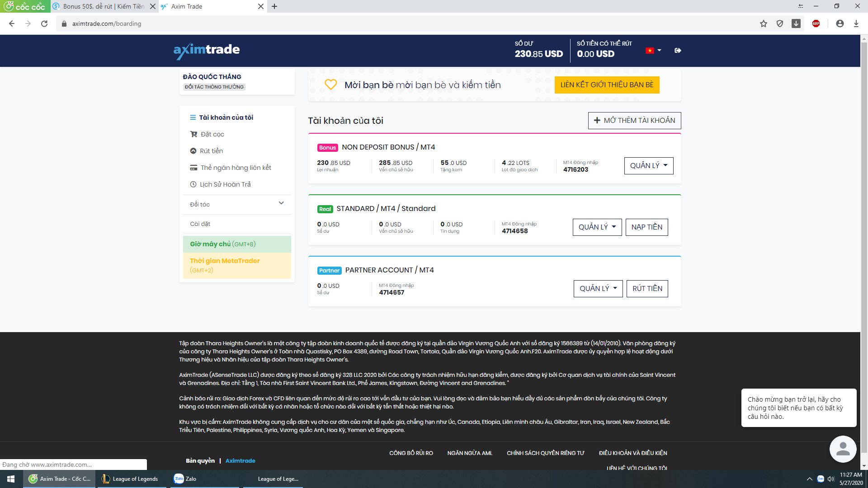The image size is (868, 488).
Task: Open the chat support avatar icon
Action: pos(843,449)
